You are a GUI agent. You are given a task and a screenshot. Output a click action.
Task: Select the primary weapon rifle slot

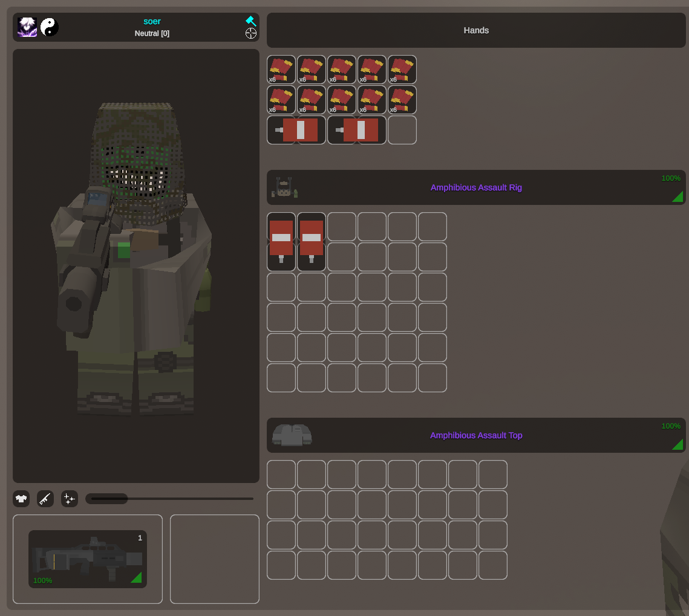click(88, 559)
